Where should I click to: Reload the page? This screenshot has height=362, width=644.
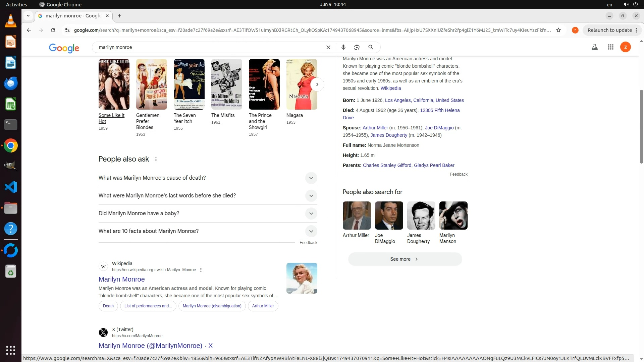click(53, 30)
